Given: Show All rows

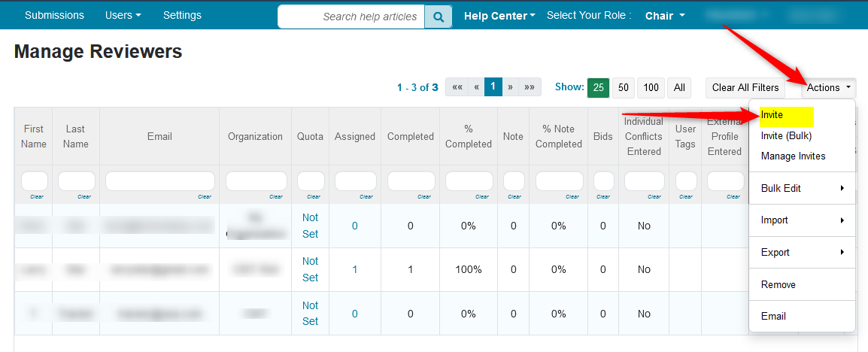Looking at the screenshot, I should (x=679, y=87).
